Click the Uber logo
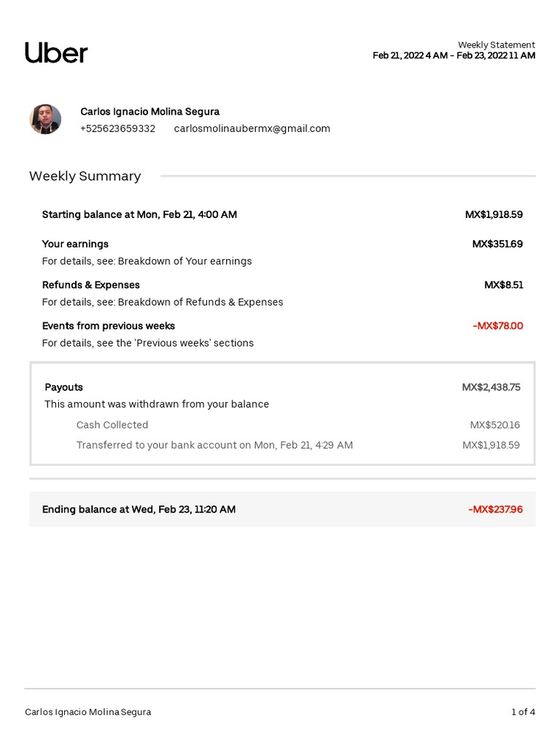This screenshot has height=747, width=560. tap(56, 53)
